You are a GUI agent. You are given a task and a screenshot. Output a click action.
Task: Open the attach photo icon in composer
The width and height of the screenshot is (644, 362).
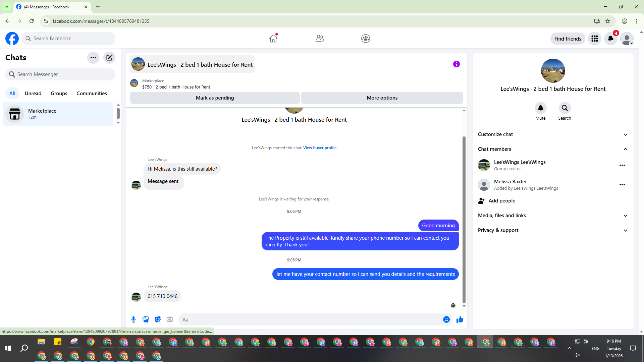pos(146,319)
